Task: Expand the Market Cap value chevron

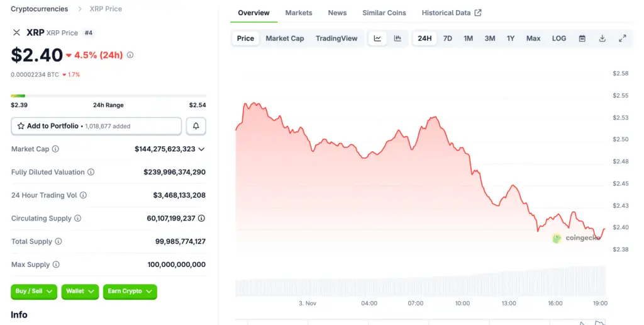Action: (x=201, y=149)
